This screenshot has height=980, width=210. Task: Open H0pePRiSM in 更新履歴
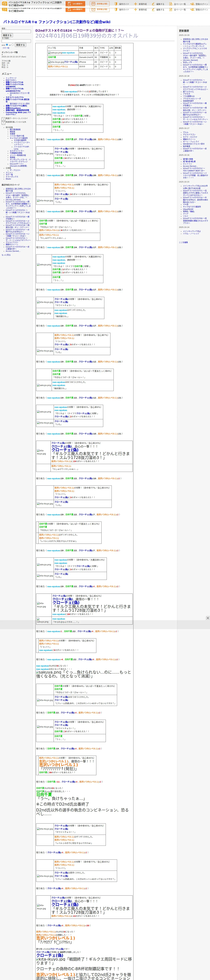click(188, 209)
